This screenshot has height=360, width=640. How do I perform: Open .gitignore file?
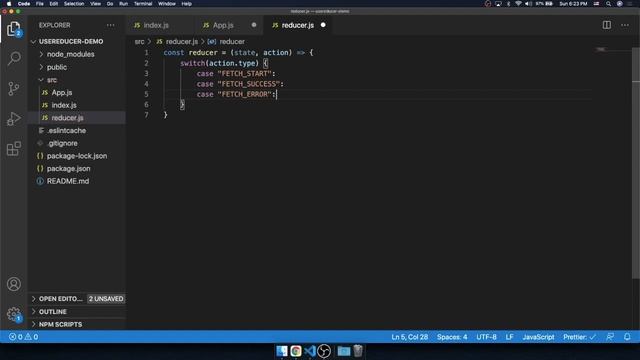(77, 143)
